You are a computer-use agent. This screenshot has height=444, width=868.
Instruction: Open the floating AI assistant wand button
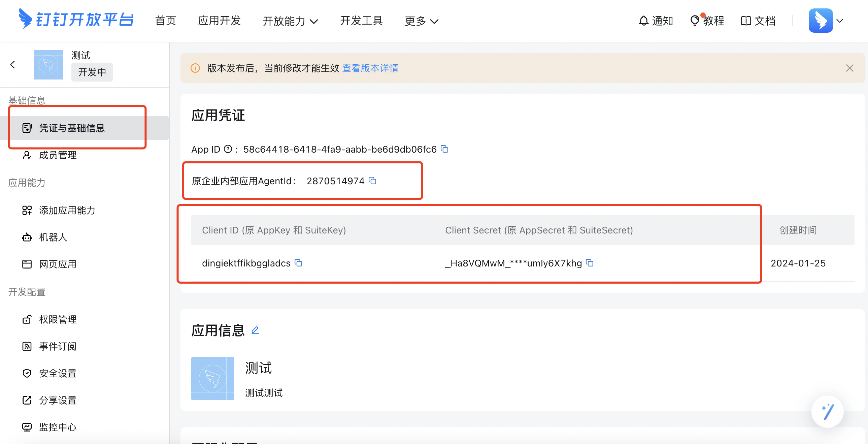[827, 412]
